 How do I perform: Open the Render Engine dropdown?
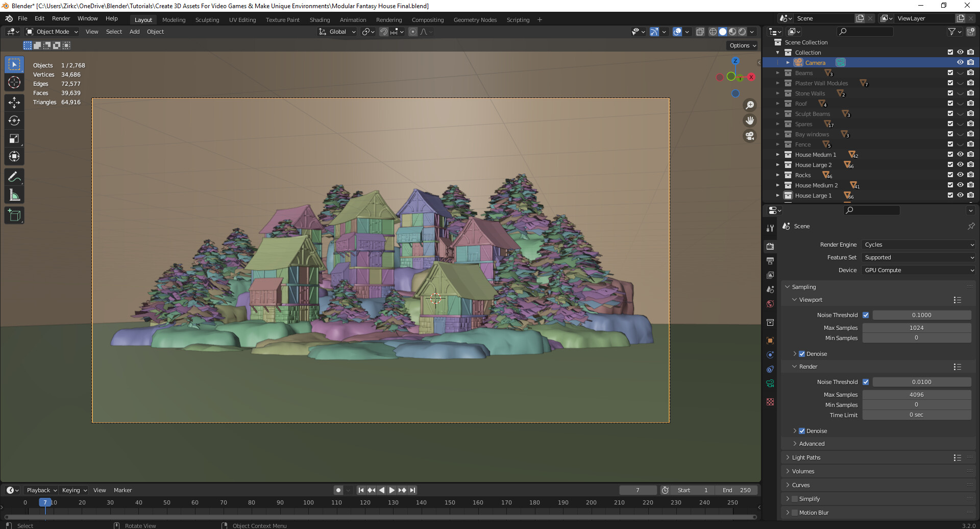918,245
